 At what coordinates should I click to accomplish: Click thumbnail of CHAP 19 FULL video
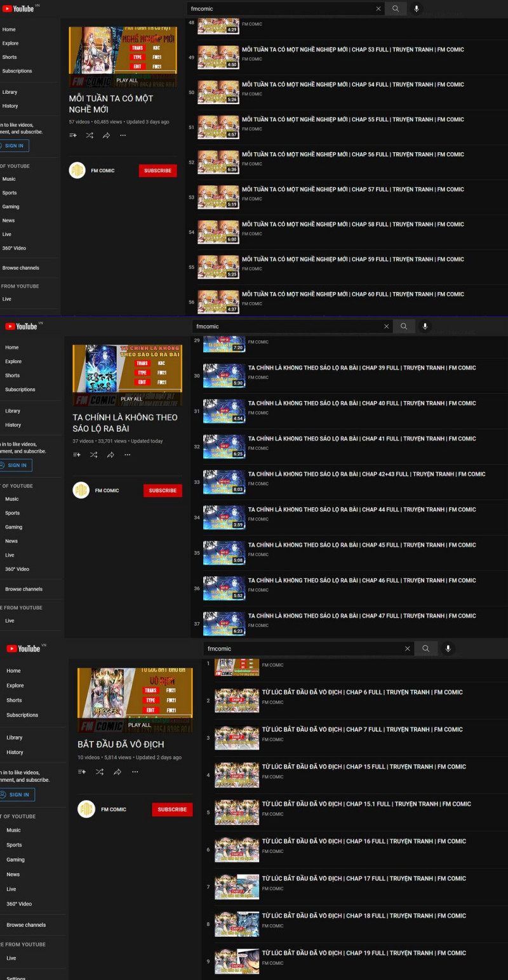236,961
